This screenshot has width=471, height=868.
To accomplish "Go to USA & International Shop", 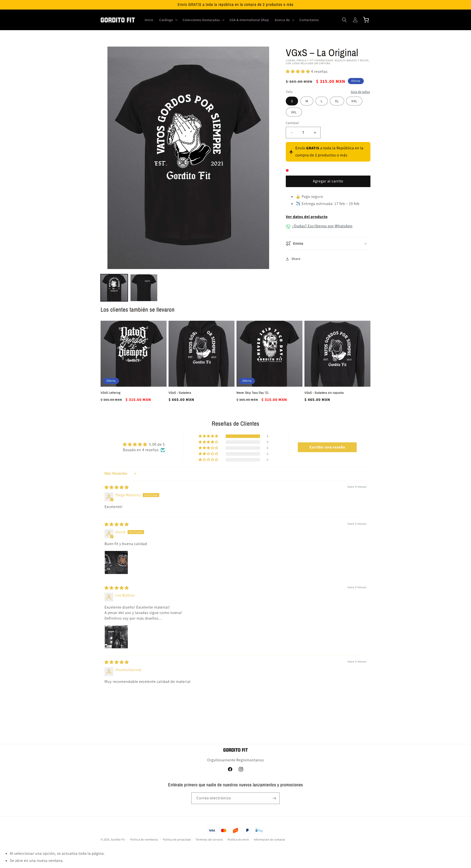I will pyautogui.click(x=249, y=20).
